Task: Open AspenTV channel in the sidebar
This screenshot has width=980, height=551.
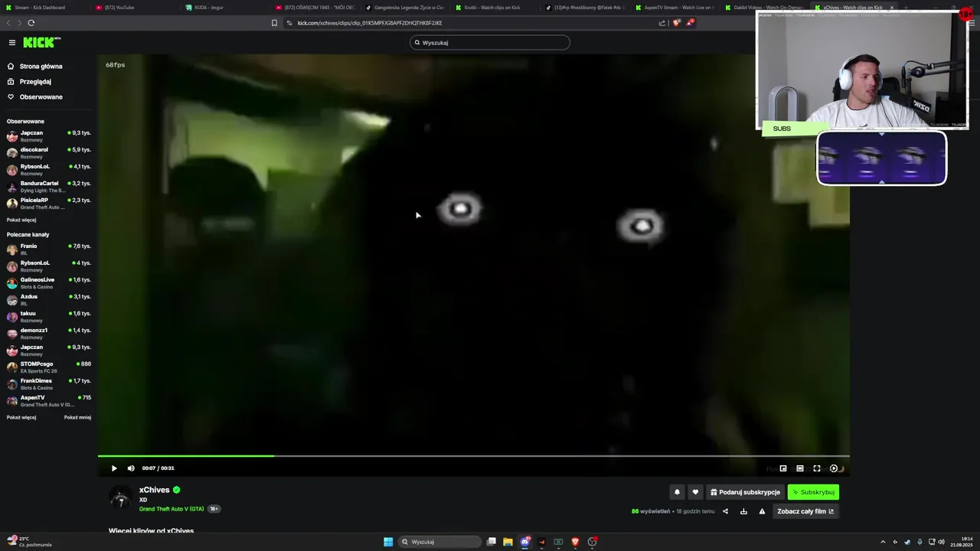Action: click(x=49, y=401)
